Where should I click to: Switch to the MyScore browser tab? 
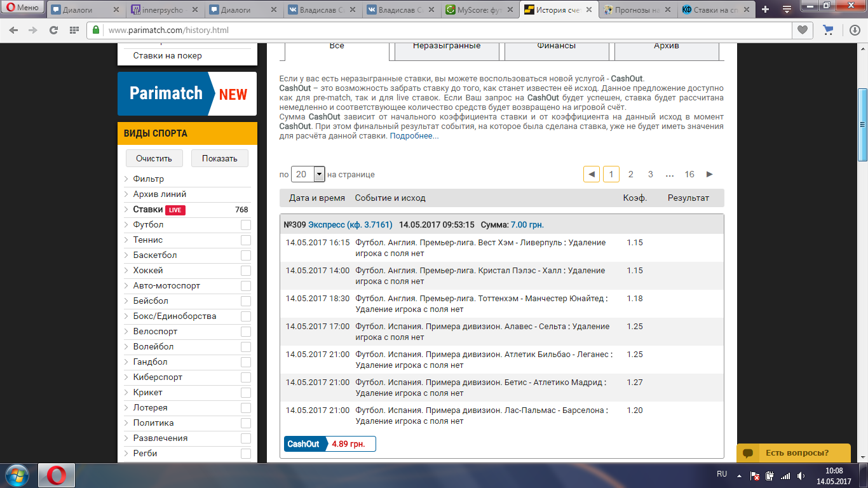[x=480, y=10]
